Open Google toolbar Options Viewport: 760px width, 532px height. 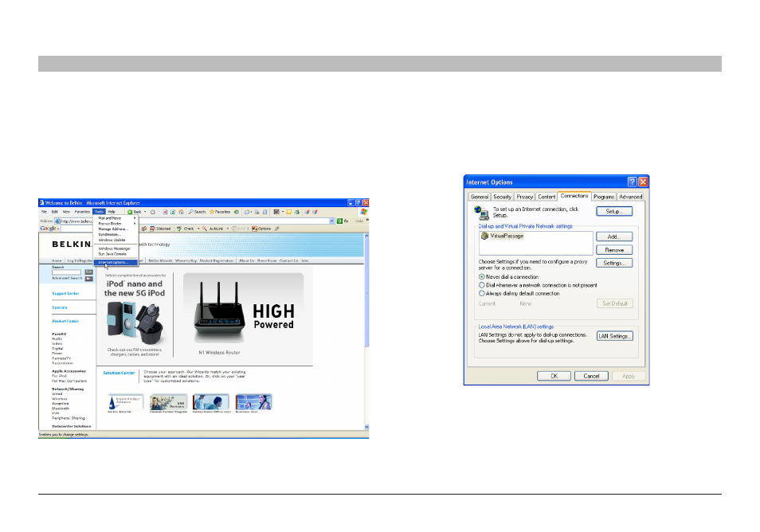click(261, 229)
